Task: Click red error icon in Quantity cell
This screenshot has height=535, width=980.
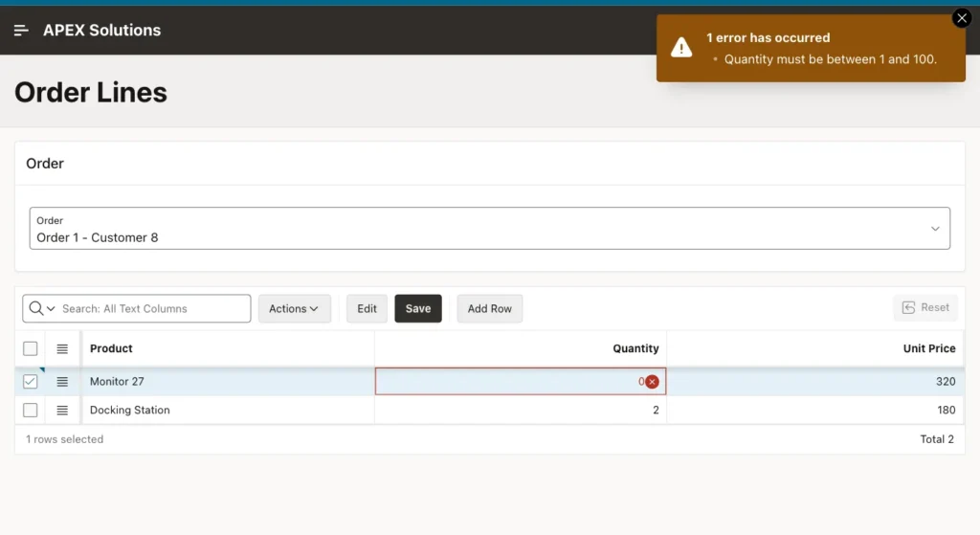Action: pyautogui.click(x=652, y=381)
